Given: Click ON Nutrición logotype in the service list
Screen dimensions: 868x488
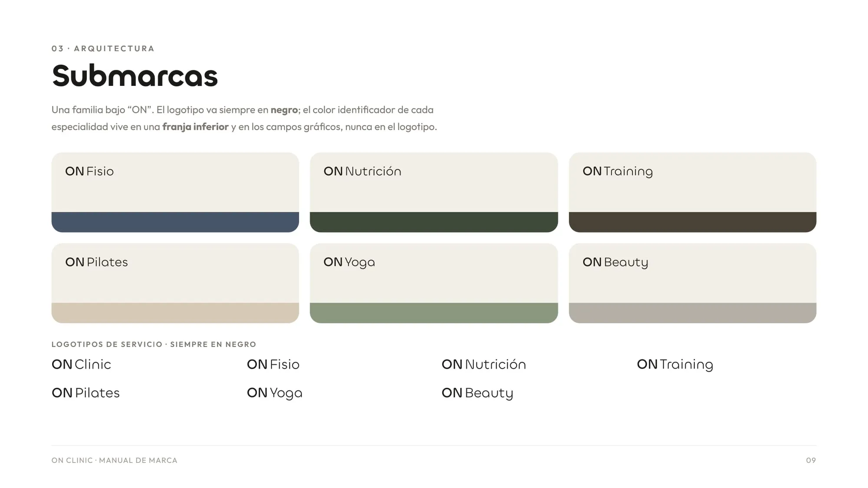Looking at the screenshot, I should pyautogui.click(x=483, y=364).
